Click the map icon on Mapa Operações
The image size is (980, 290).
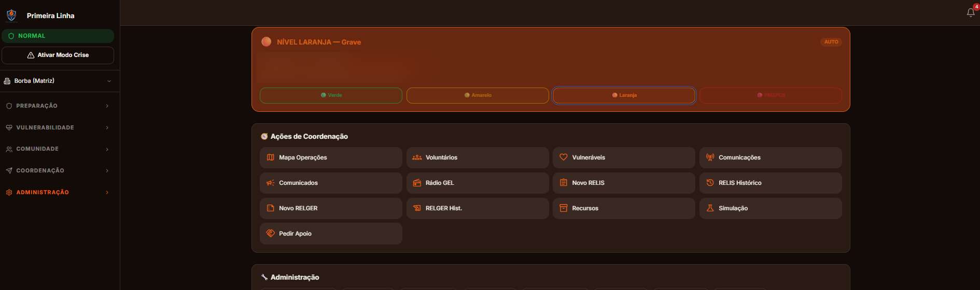[x=271, y=157]
